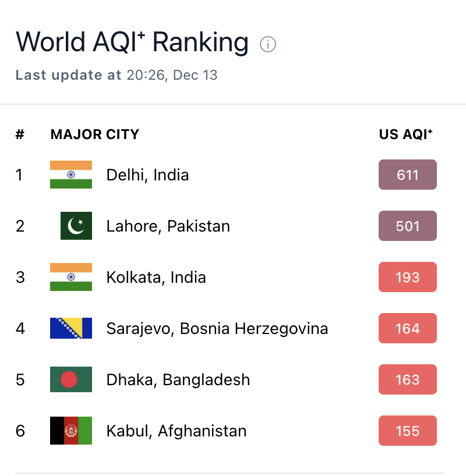Open the Delhi, India city link

[x=148, y=175]
